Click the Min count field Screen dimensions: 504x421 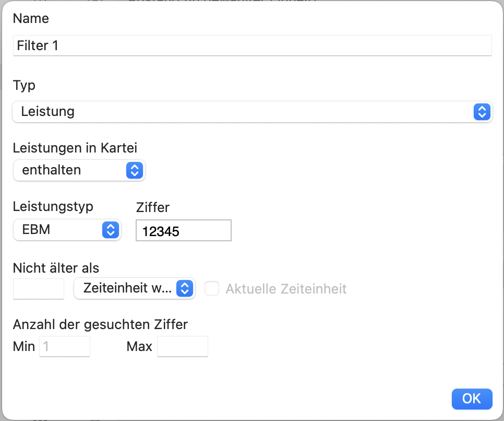65,346
